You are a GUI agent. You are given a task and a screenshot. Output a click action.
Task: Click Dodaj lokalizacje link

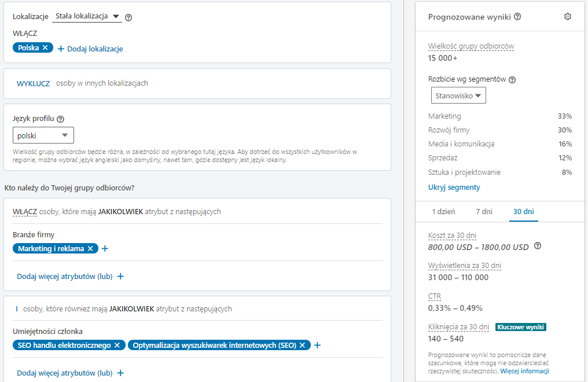(x=90, y=49)
